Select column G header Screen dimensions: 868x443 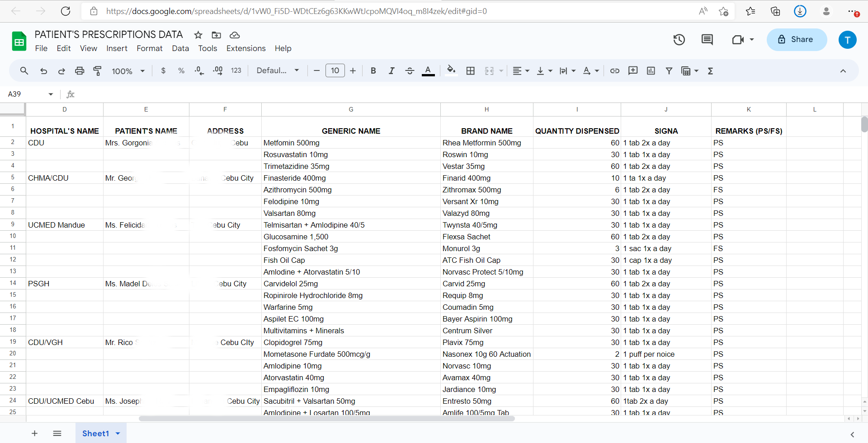pos(351,109)
